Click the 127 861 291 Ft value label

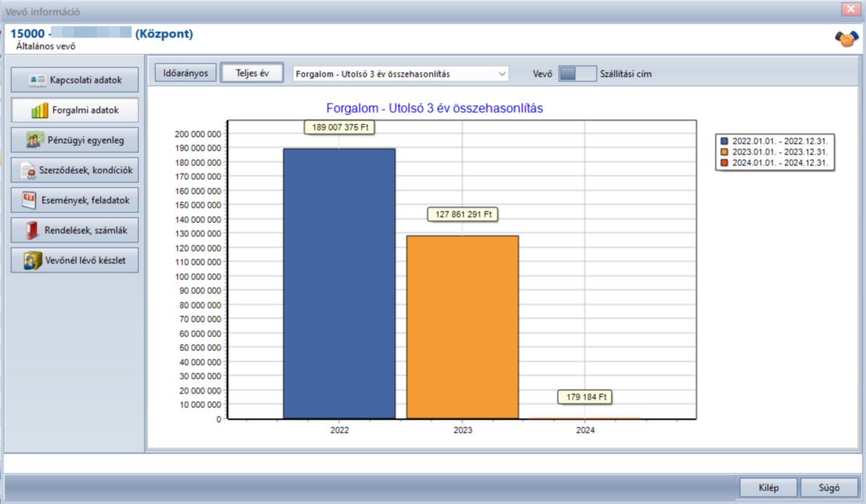[x=463, y=214]
